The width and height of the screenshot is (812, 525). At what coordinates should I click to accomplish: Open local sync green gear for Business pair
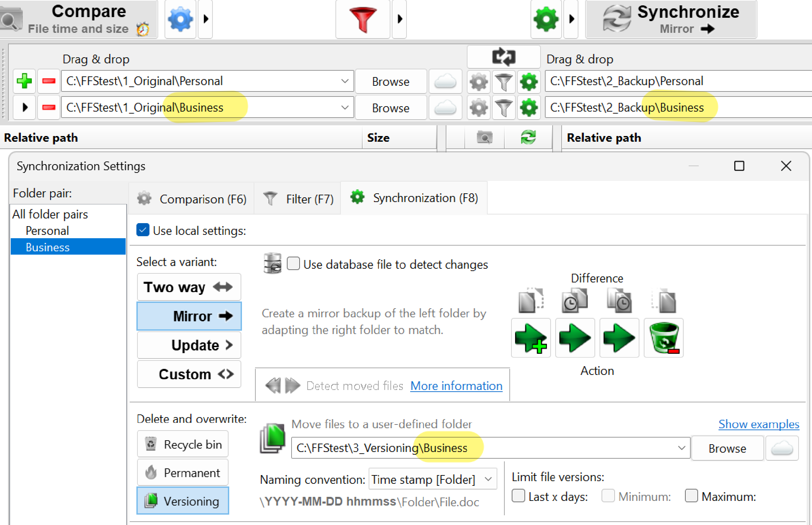[x=529, y=108]
